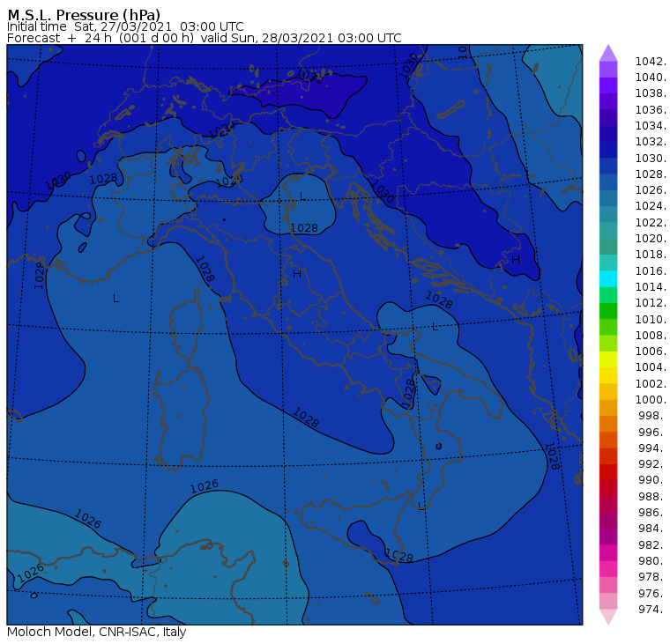
Task: Click the 1020 legend value
Action: pyautogui.click(x=651, y=238)
